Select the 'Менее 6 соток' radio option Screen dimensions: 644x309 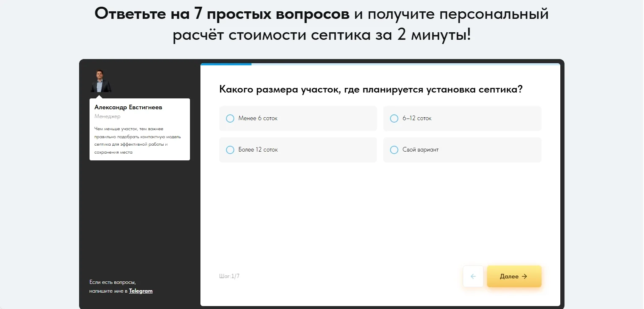(x=298, y=118)
